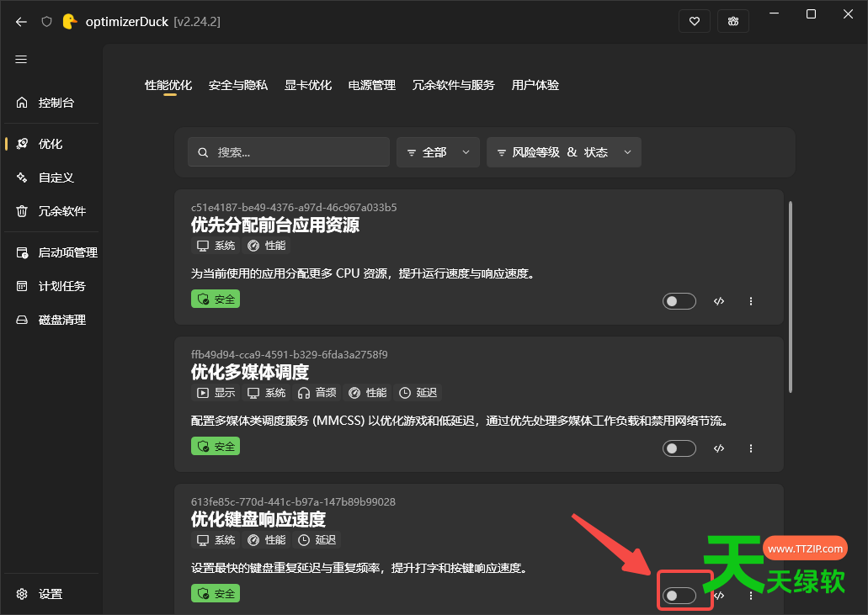Select GUID text 613fe85c-770d-441c-b97a-147b89b99028

pos(293,501)
